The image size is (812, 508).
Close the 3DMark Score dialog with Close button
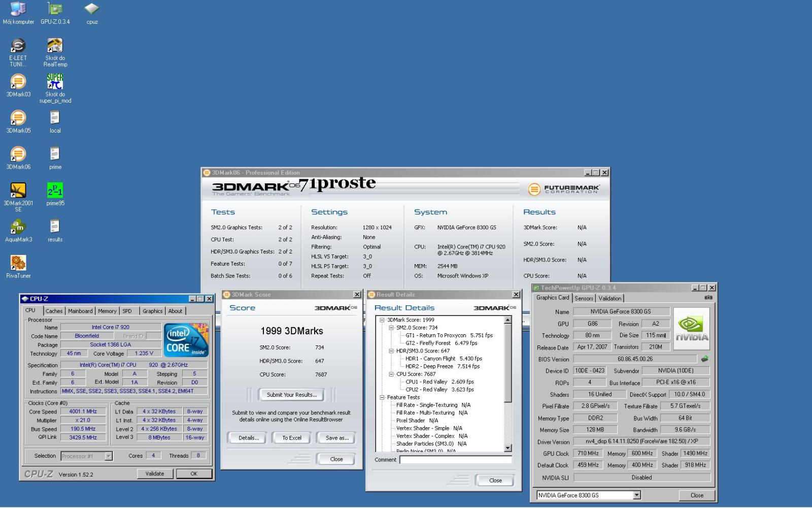[x=336, y=459]
